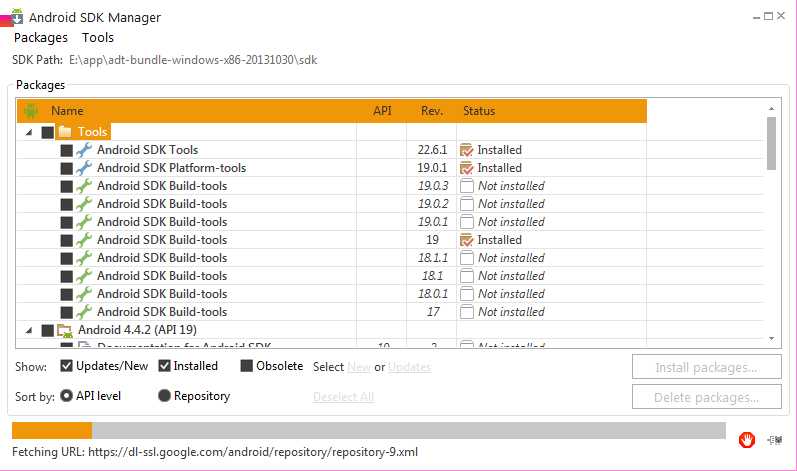This screenshot has width=797, height=471.
Task: Click the Android 4.4.2 platform folder icon
Action: [65, 331]
